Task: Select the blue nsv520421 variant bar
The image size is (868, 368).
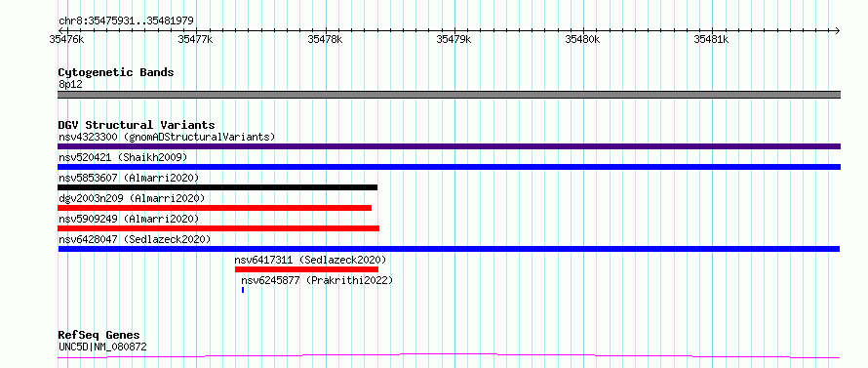Action: click(x=449, y=167)
